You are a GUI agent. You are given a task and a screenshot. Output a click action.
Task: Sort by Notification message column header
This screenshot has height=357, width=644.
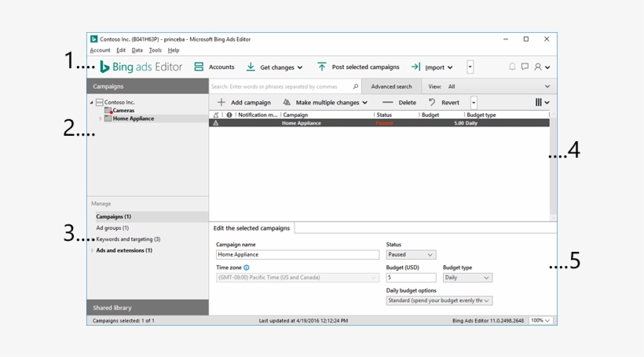click(258, 115)
